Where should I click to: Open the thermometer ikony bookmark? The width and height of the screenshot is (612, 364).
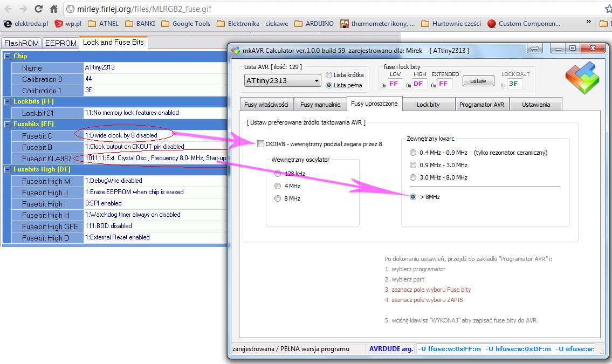tap(377, 24)
